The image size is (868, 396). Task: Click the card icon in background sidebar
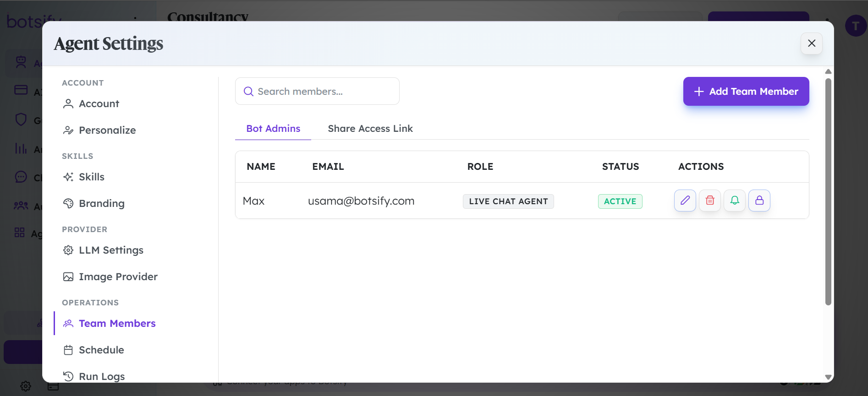(21, 90)
